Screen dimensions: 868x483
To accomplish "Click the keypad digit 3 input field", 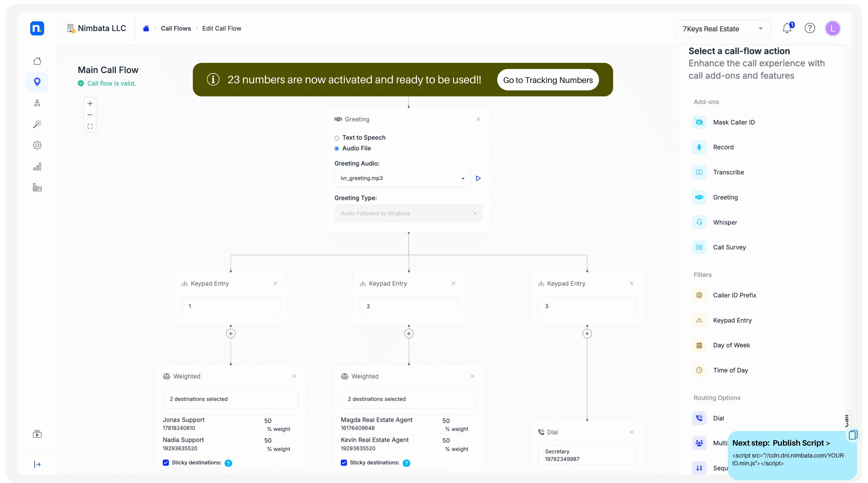I will (587, 306).
